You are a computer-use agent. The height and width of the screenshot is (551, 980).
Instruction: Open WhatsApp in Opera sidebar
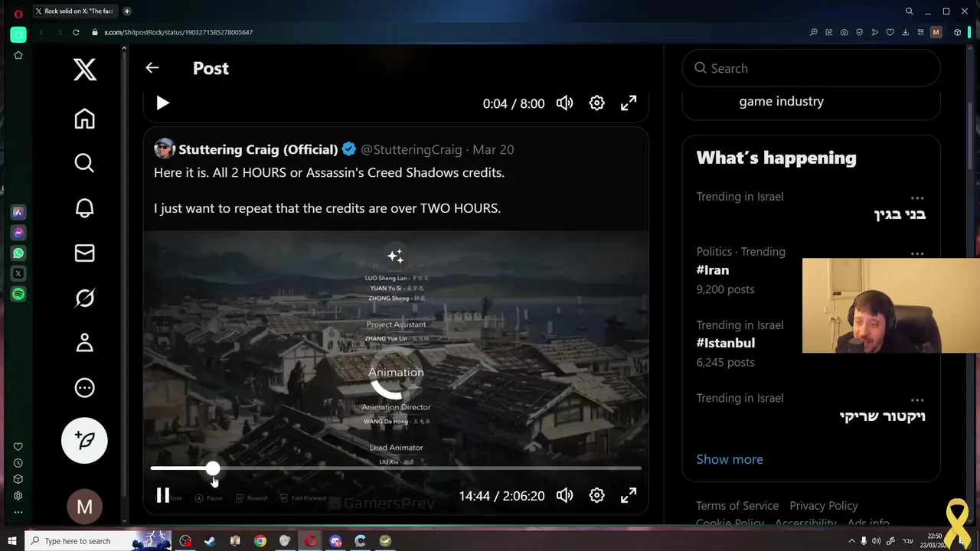click(18, 253)
